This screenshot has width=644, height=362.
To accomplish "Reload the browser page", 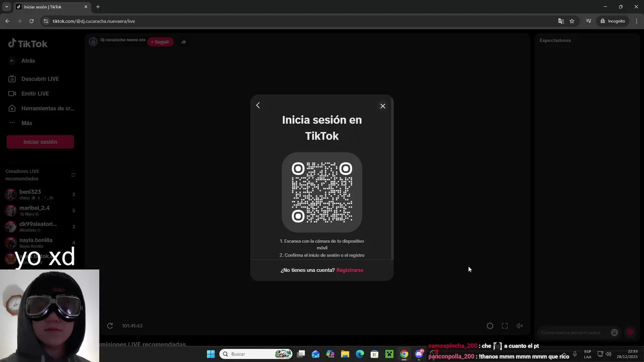I will tap(31, 21).
